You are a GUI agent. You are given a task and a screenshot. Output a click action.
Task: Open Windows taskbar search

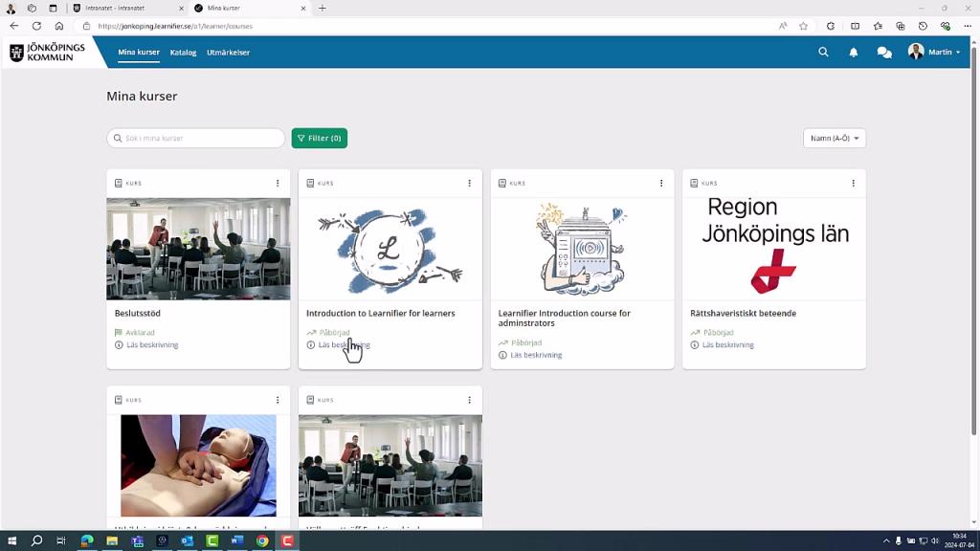coord(37,541)
